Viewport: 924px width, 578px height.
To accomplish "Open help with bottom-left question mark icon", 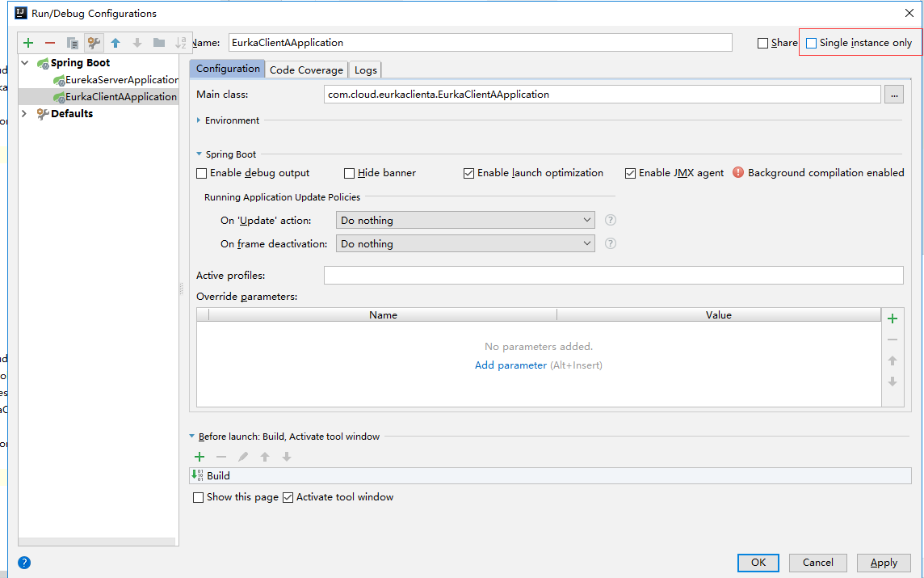I will click(x=24, y=563).
